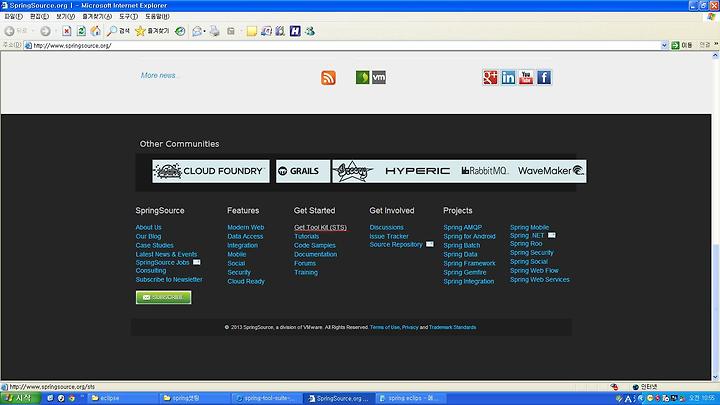Open the RabbitMQ community logo
Screen dimensions: 720x405
click(x=484, y=171)
